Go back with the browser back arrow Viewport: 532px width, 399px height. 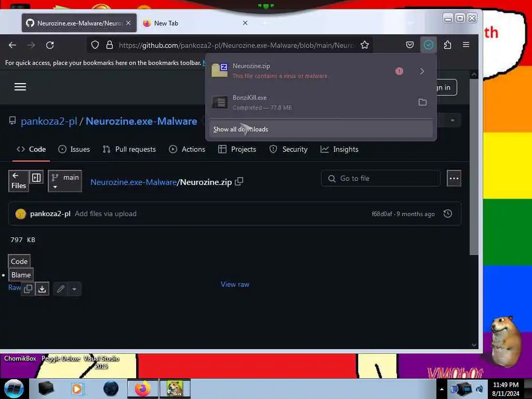pyautogui.click(x=12, y=45)
